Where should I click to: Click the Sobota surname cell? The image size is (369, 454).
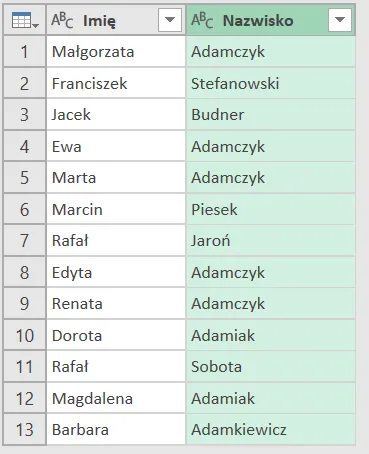tap(271, 367)
